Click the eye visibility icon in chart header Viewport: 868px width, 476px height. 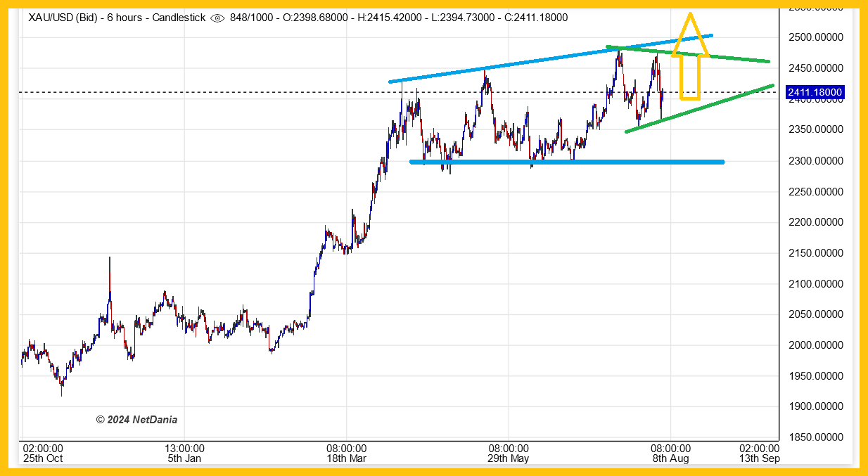(x=218, y=18)
